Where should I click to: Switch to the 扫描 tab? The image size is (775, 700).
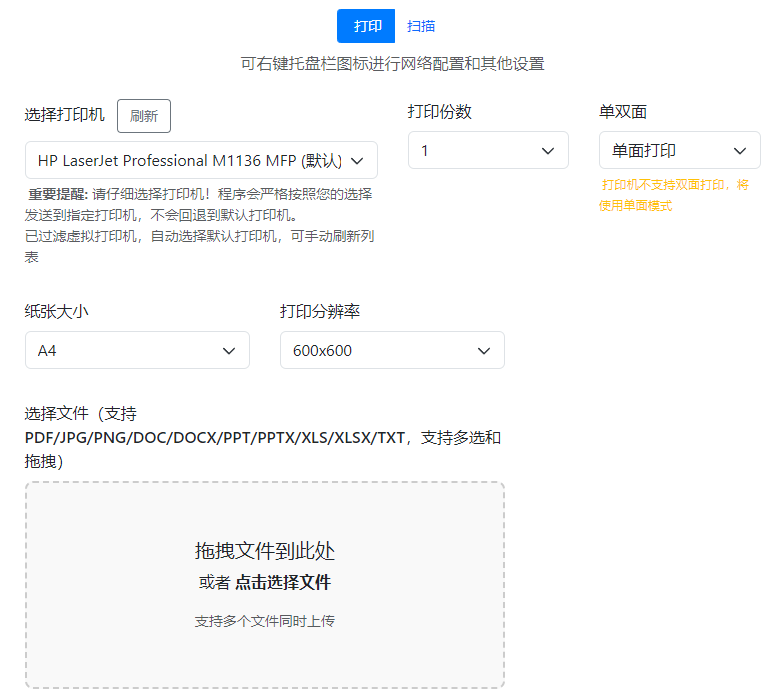[x=421, y=26]
